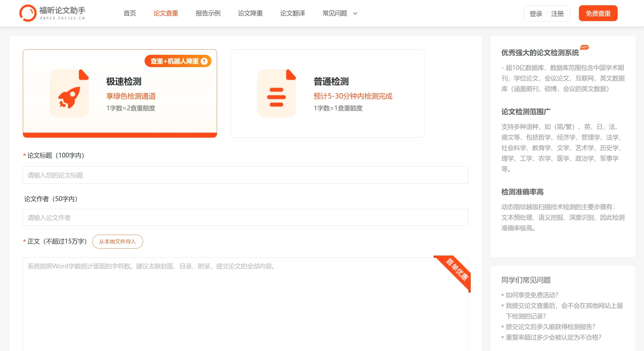
Task: Switch to the 报告示例 tab
Action: tap(207, 13)
